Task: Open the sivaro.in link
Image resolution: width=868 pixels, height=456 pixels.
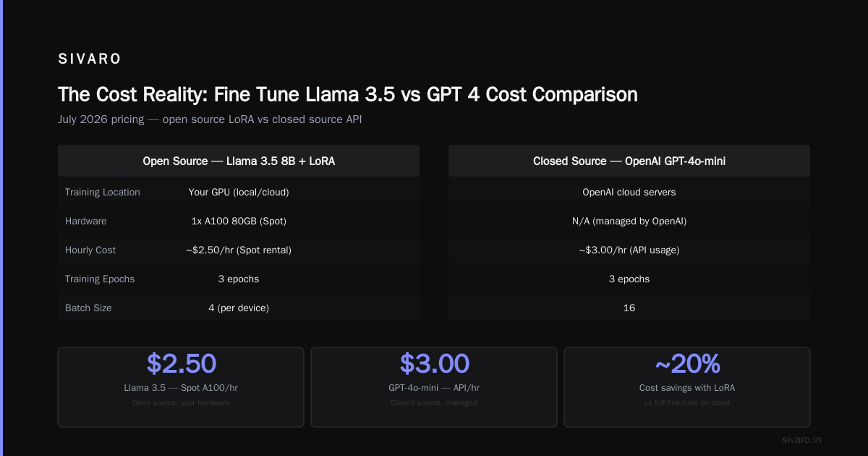Action: [x=801, y=439]
